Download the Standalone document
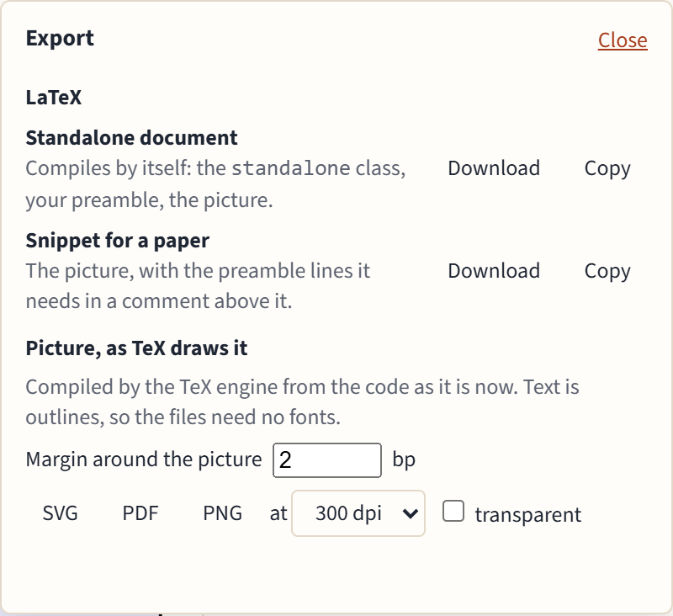The image size is (673, 616). (494, 167)
